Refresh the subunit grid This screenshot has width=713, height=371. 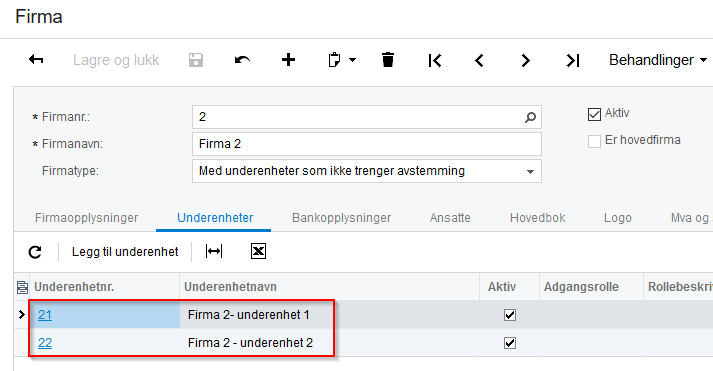click(35, 251)
